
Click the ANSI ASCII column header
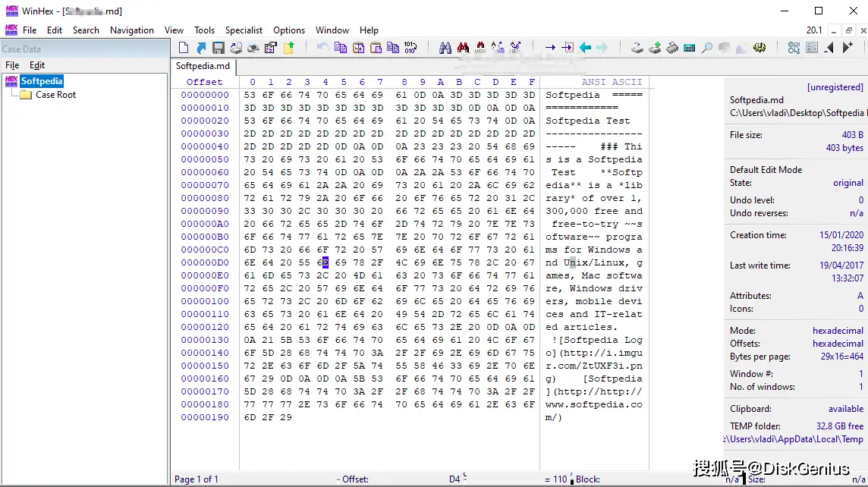(612, 82)
